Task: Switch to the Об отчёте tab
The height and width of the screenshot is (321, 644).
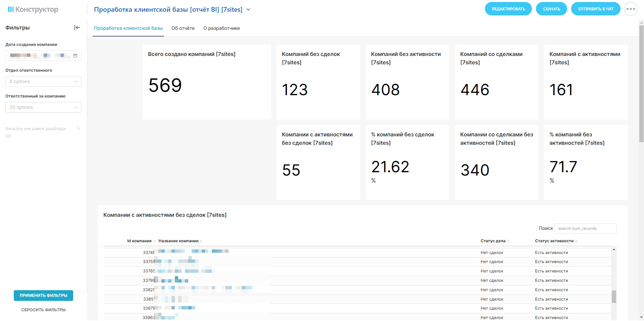Action: tap(183, 28)
